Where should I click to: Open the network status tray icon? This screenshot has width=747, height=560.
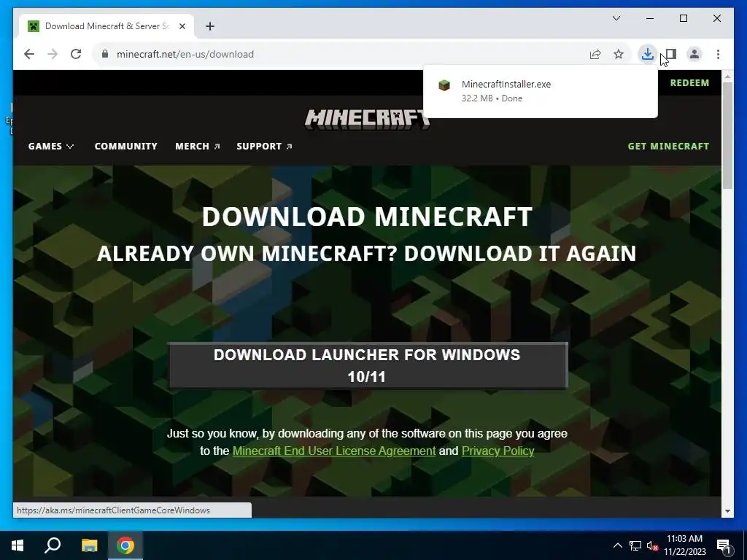click(635, 545)
